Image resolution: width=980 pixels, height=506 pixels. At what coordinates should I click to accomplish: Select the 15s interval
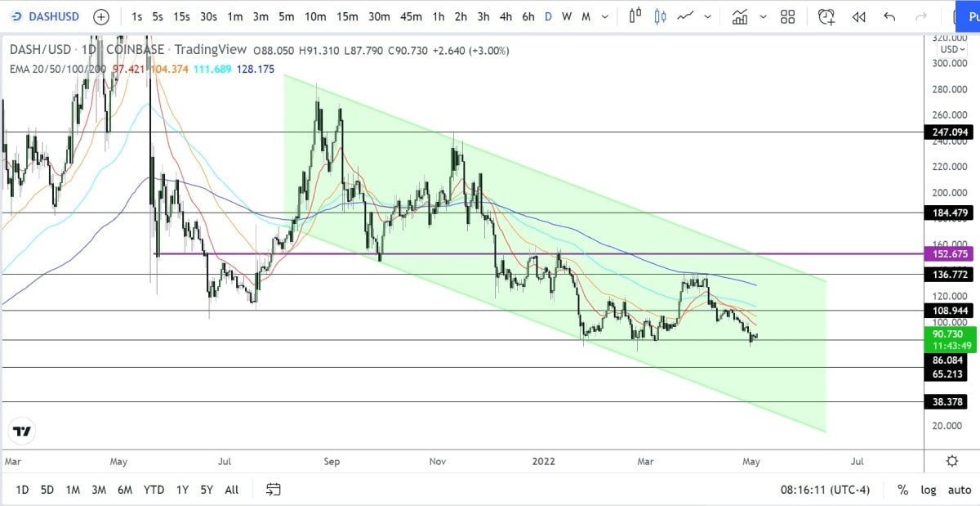click(181, 16)
